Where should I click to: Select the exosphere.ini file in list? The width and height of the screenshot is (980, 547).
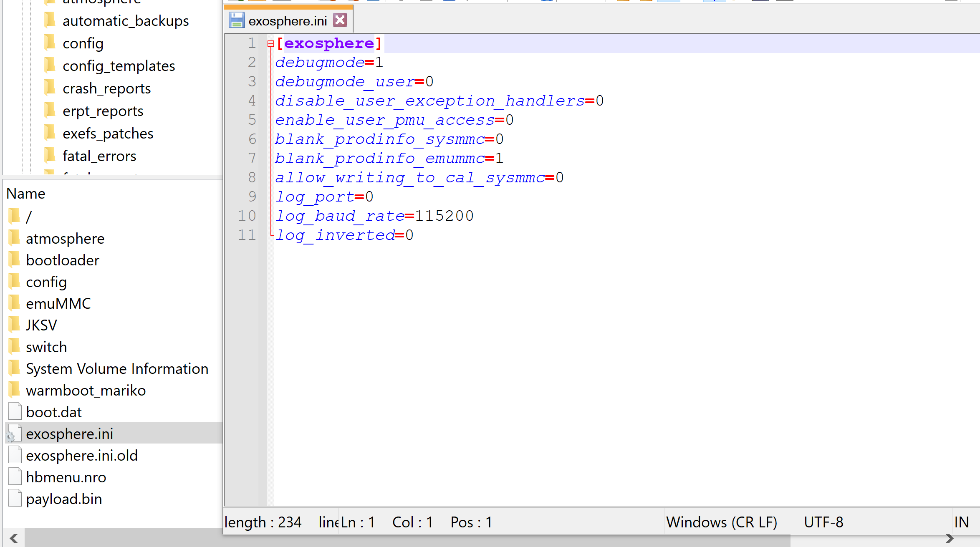69,434
